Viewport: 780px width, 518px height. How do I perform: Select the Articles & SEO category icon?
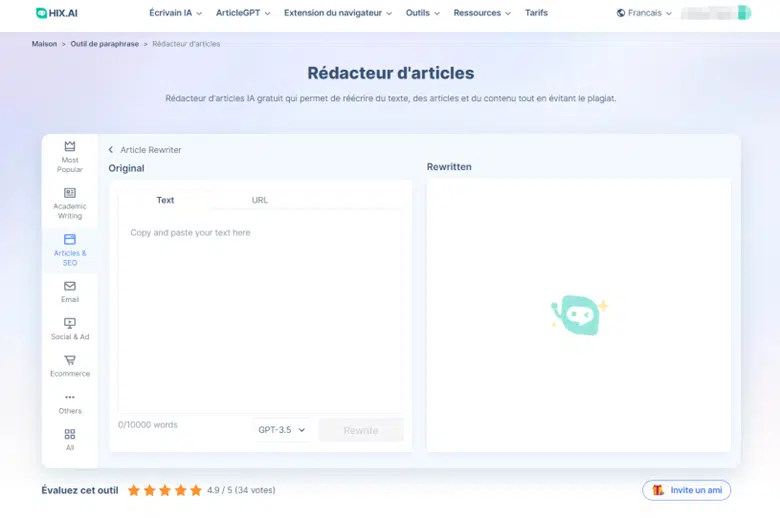(x=70, y=239)
